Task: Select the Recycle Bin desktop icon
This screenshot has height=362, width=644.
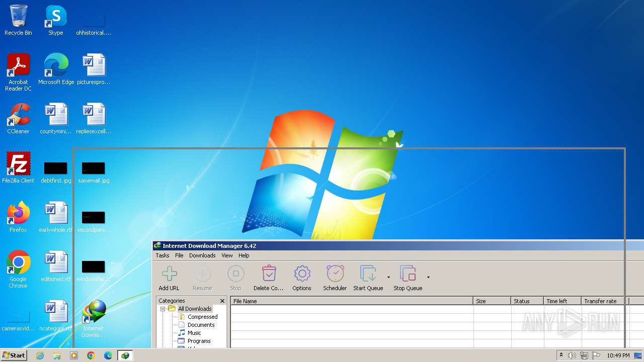Action: coord(18,20)
